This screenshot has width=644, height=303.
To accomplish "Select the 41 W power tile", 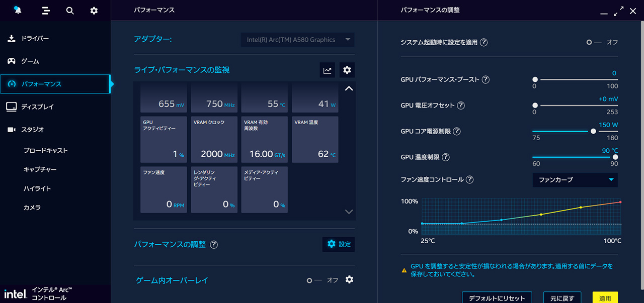I will pos(315,98).
